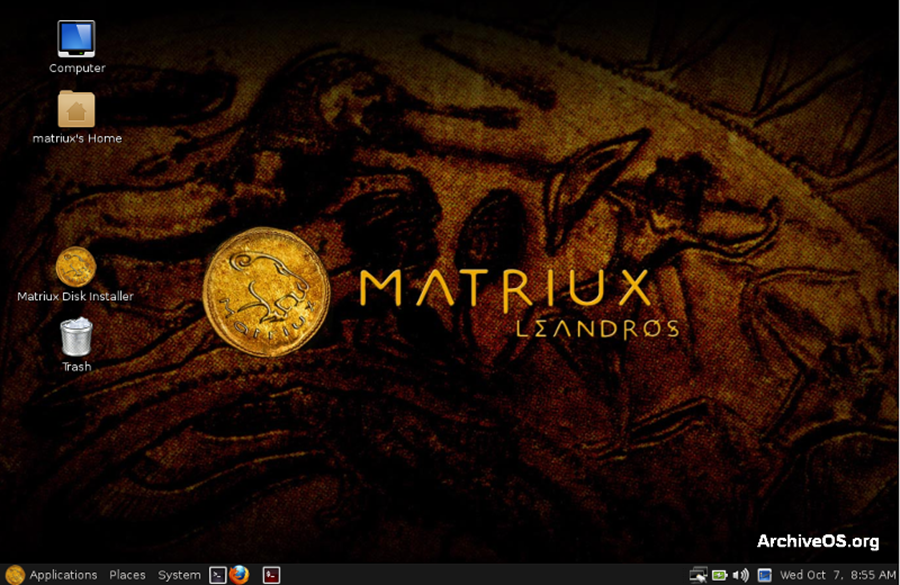Open the clock showing Wed Oct 7
The image size is (900, 585).
click(837, 575)
